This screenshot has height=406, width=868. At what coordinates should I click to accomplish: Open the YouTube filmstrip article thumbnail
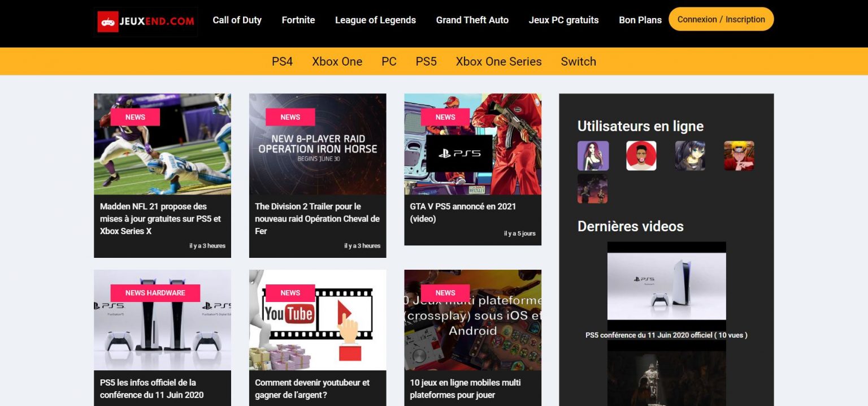tap(318, 320)
